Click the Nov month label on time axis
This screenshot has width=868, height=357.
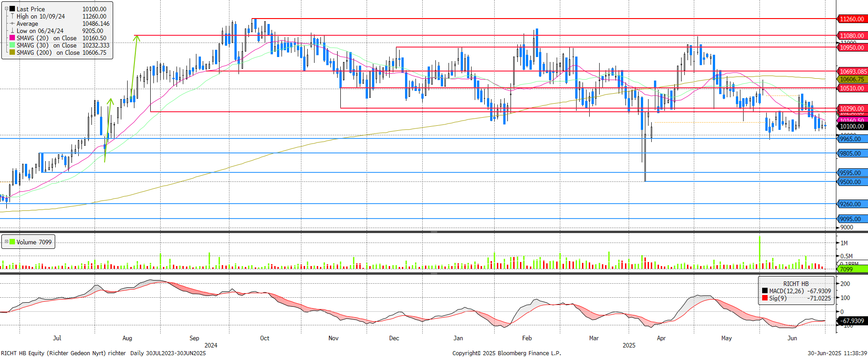tap(334, 338)
